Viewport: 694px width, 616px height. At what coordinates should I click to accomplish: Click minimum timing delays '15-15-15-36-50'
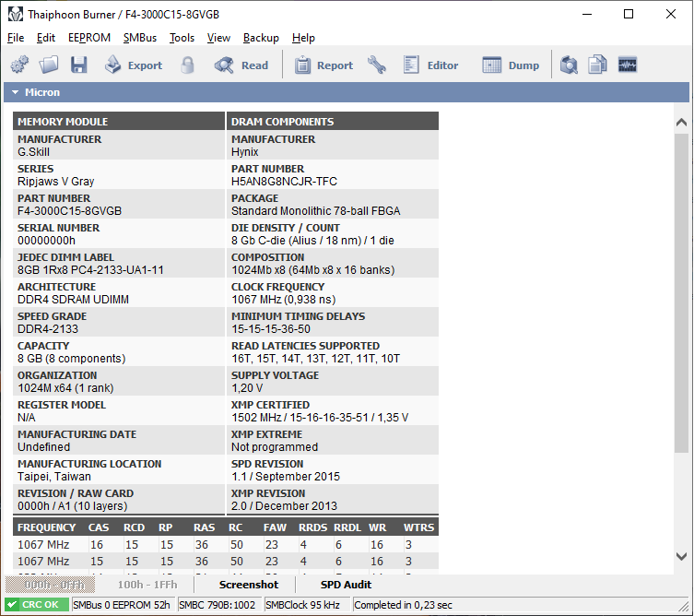271,329
